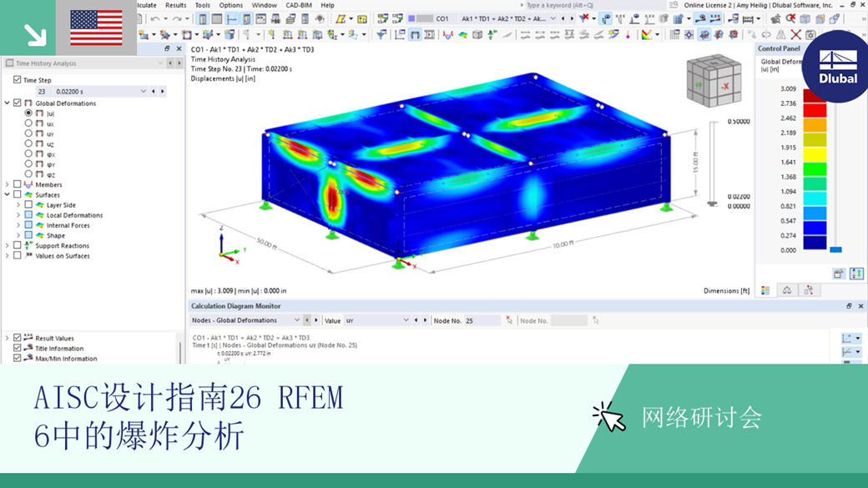
Task: Click the balance scale tab in Control Panel
Action: click(x=786, y=290)
